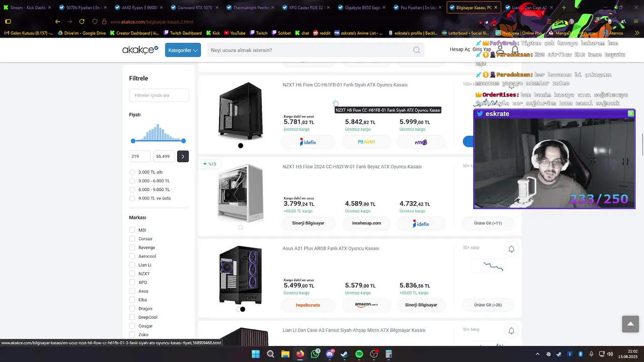Click the maximum price slider handle
This screenshot has height=362, width=644.
click(x=183, y=141)
